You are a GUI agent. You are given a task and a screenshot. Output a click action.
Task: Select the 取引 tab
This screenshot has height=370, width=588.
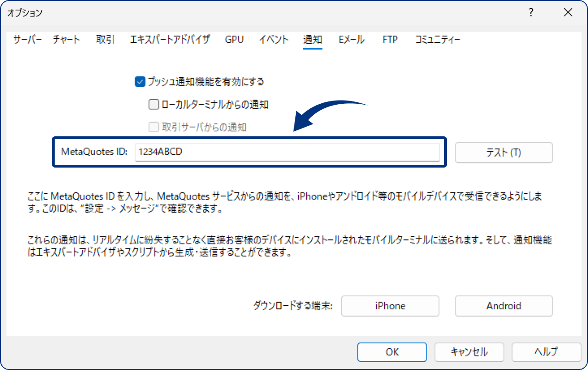(x=105, y=40)
